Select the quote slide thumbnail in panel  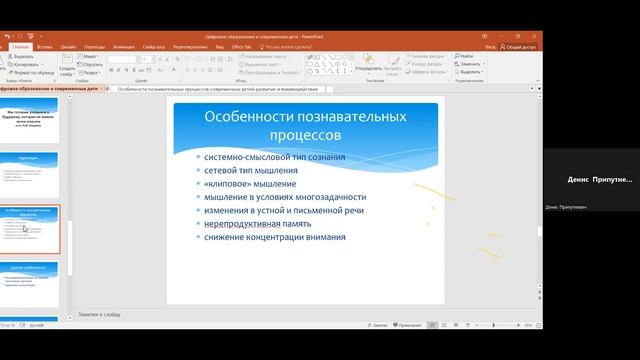click(29, 120)
